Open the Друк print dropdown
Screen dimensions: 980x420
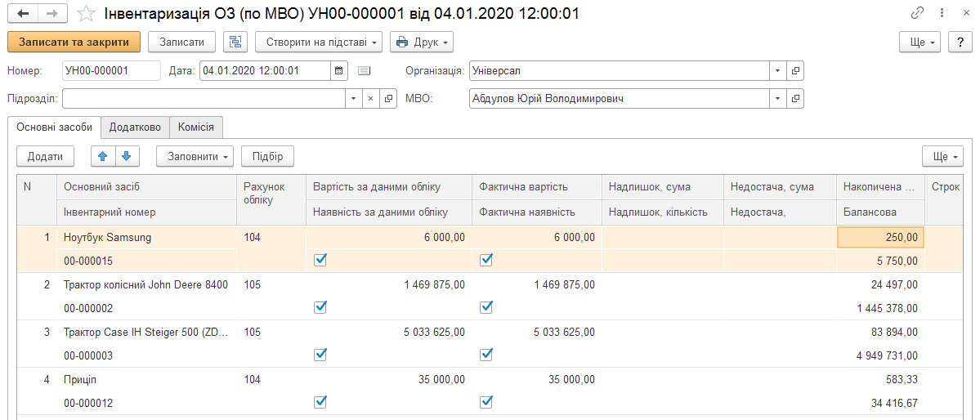422,42
